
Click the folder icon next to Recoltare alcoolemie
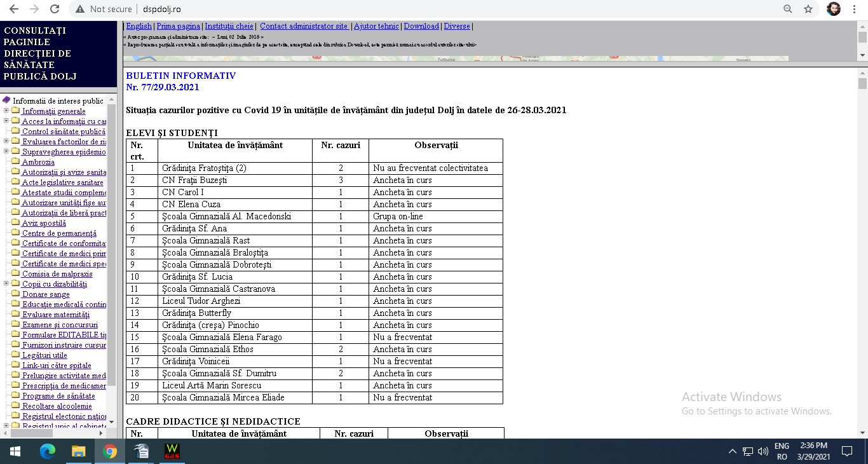click(x=16, y=406)
